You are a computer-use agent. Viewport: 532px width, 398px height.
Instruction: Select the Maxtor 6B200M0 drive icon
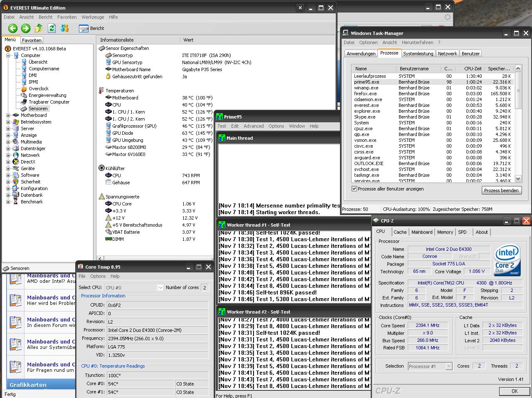[x=108, y=147]
